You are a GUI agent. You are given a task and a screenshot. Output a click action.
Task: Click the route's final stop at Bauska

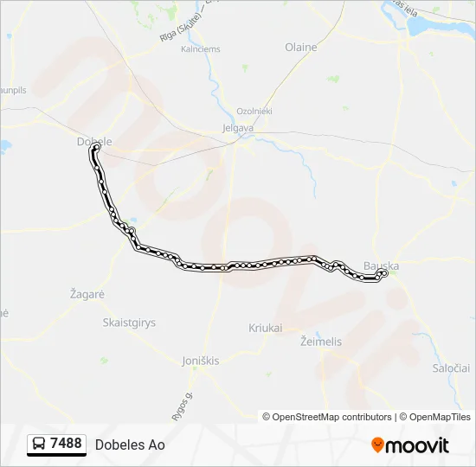point(384,273)
